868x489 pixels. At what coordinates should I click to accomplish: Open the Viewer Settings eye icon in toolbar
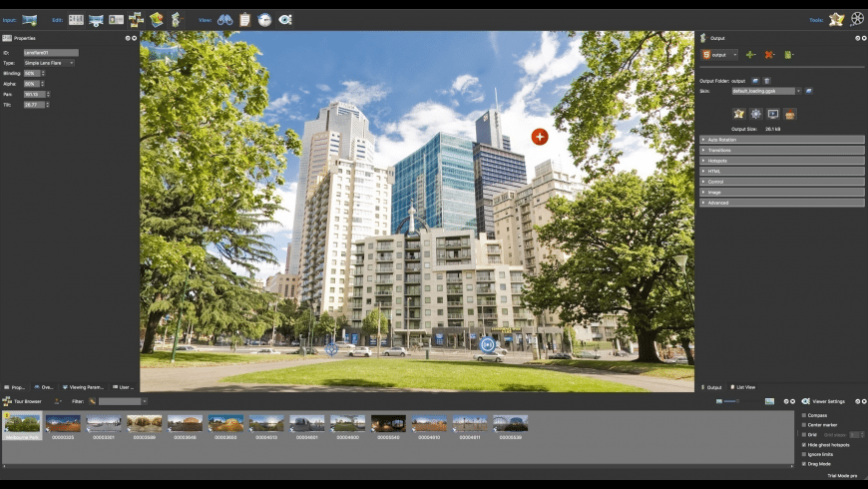point(285,20)
